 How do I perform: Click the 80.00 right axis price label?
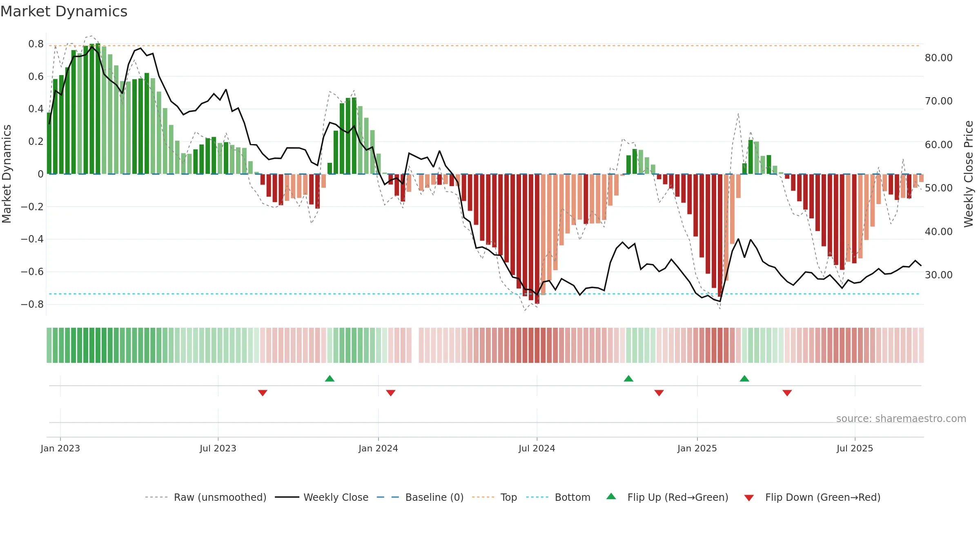tap(939, 58)
